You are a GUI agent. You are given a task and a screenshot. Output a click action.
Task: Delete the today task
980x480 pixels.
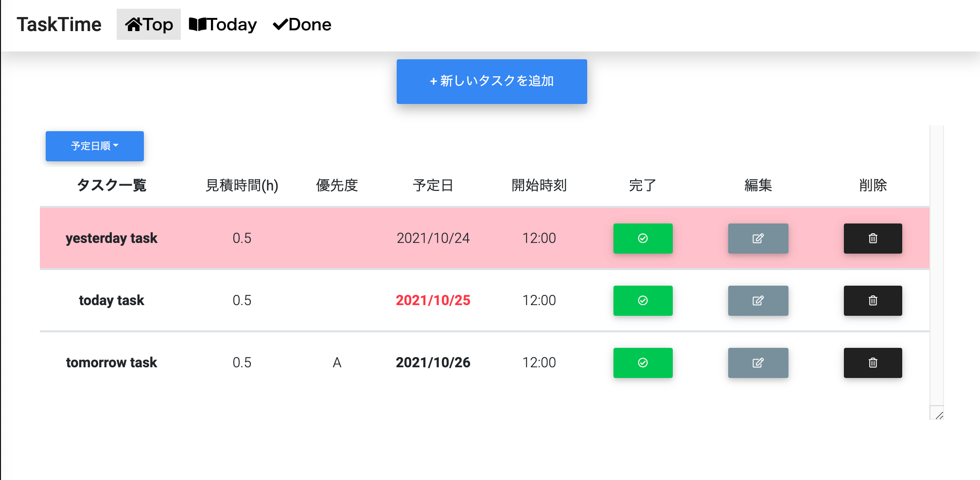873,301
